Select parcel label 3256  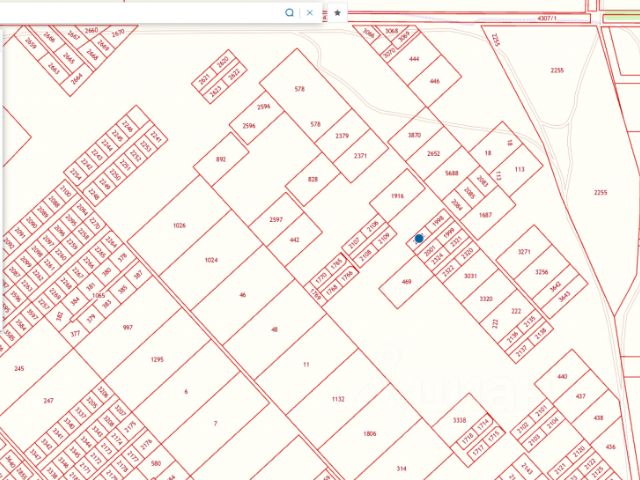click(542, 272)
